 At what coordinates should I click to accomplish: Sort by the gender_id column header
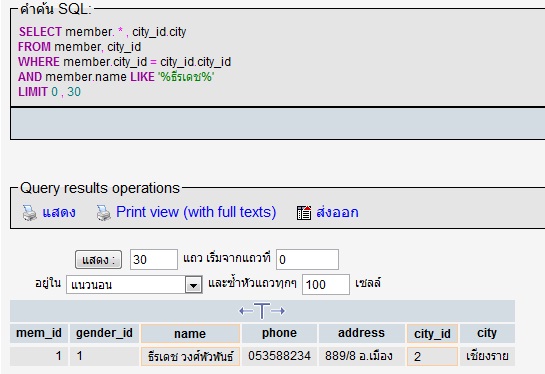[x=104, y=333]
